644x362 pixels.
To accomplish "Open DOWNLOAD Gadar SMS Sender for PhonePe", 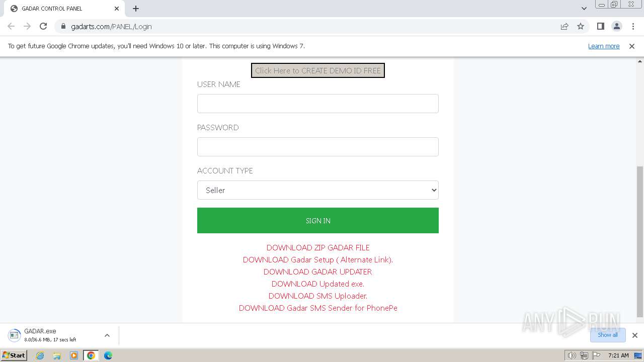I will [x=318, y=308].
